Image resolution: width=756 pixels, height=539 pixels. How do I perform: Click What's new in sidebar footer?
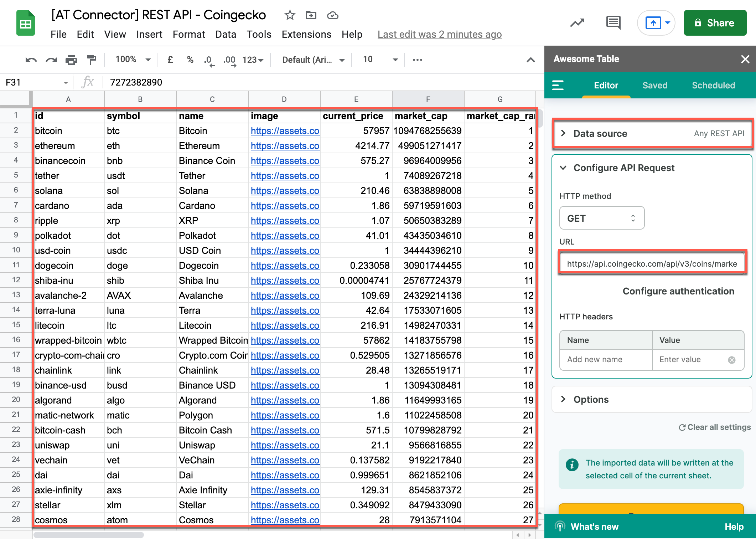coord(594,527)
